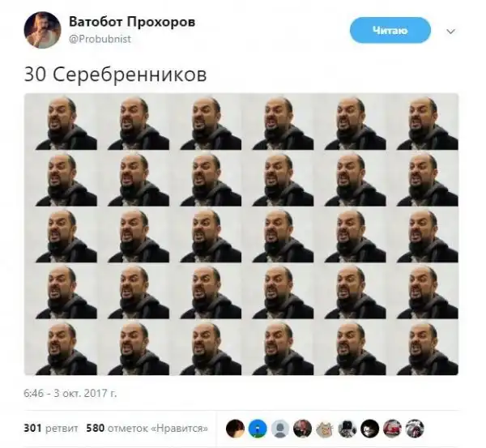486x448 pixels.
Task: Open the red car liker avatar
Action: pyautogui.click(x=392, y=429)
